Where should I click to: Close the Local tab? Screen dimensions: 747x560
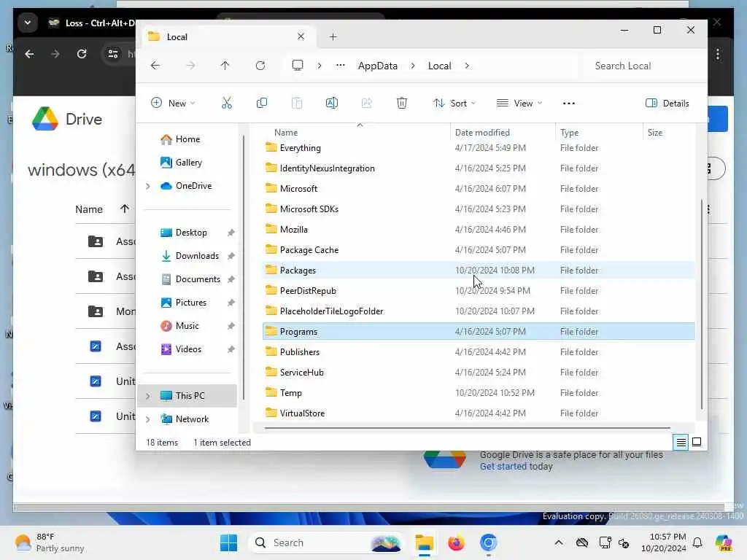301,36
